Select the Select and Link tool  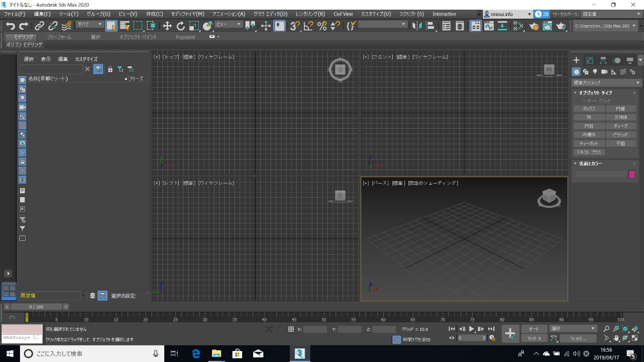[39, 26]
